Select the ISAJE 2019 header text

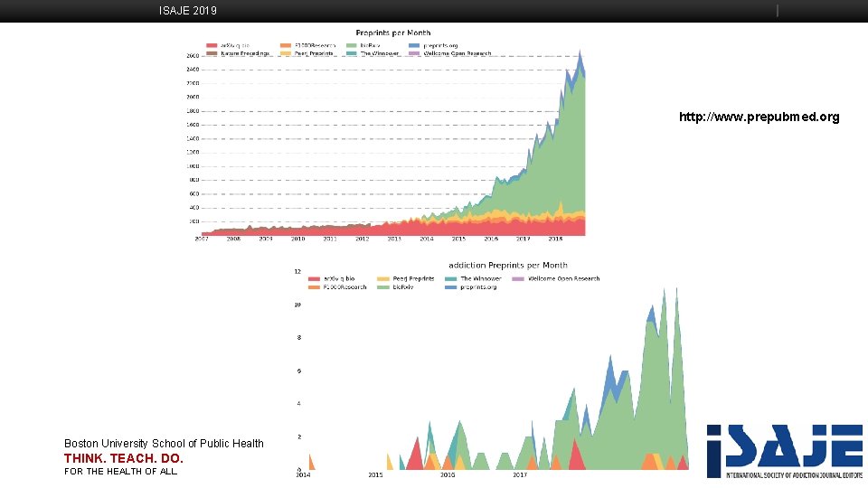coord(188,11)
